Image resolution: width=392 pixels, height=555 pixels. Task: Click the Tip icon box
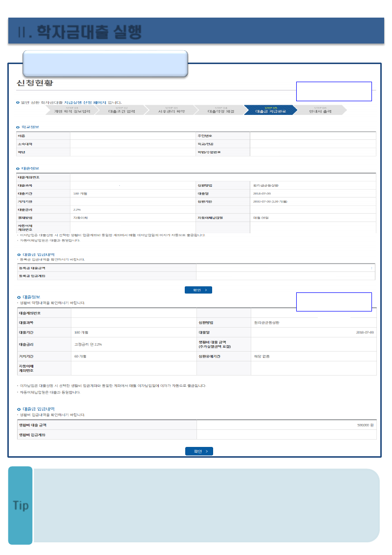(x=21, y=506)
